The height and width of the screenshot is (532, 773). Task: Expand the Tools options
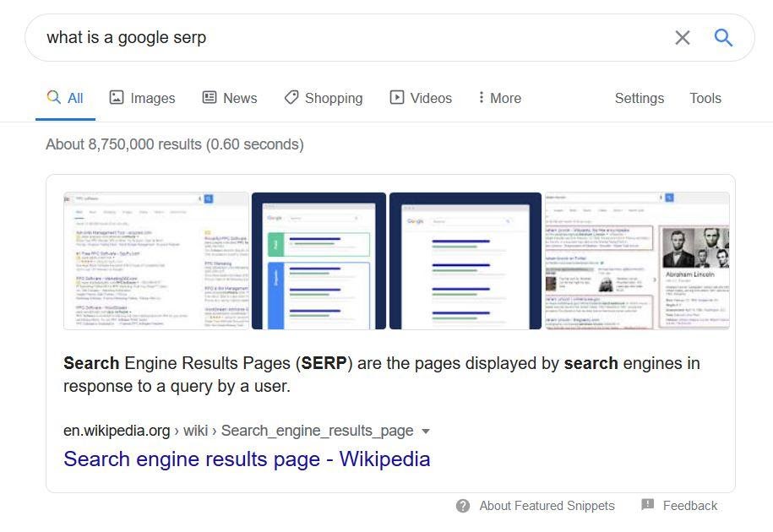click(x=705, y=98)
